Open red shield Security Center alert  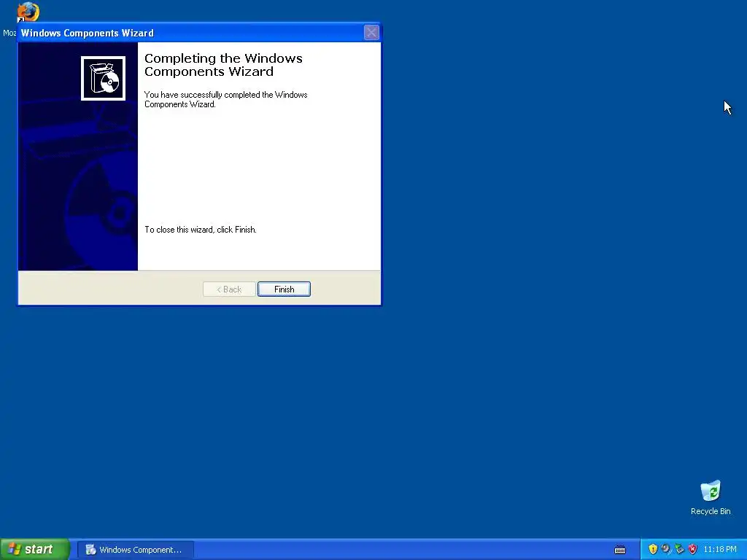click(693, 549)
